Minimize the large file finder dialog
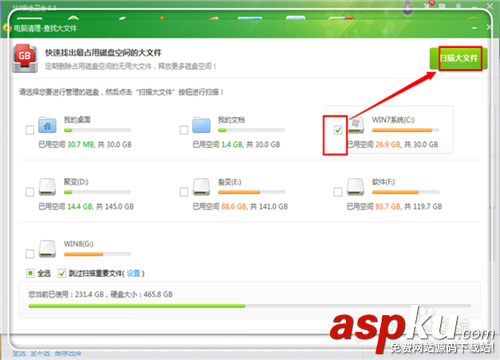This screenshot has height=360, width=500. click(x=474, y=28)
